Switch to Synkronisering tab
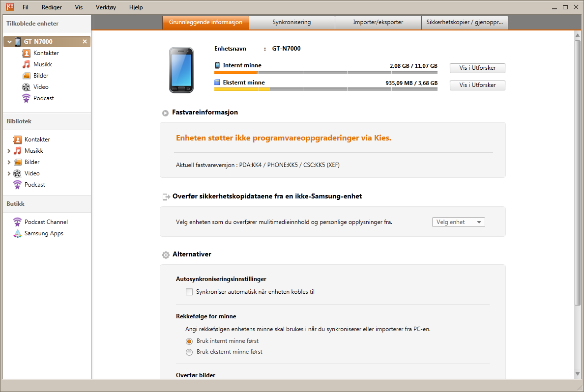The width and height of the screenshot is (584, 392). coord(292,22)
